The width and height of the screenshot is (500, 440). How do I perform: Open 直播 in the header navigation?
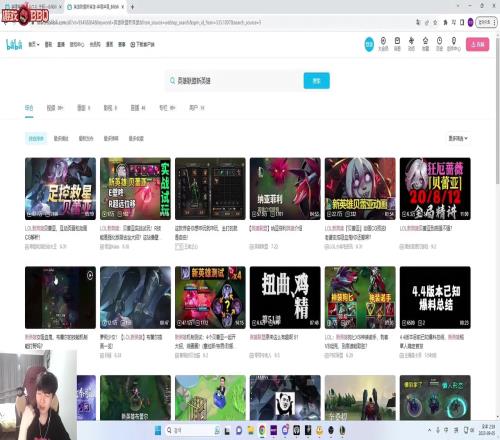61,44
